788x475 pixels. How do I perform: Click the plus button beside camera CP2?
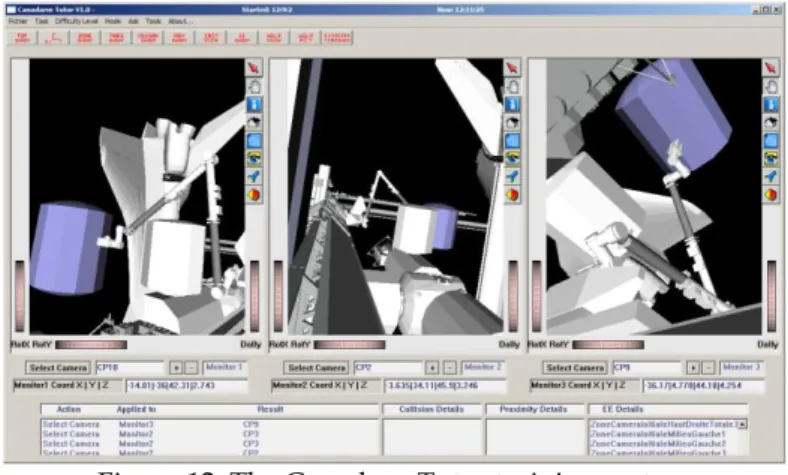(x=432, y=368)
